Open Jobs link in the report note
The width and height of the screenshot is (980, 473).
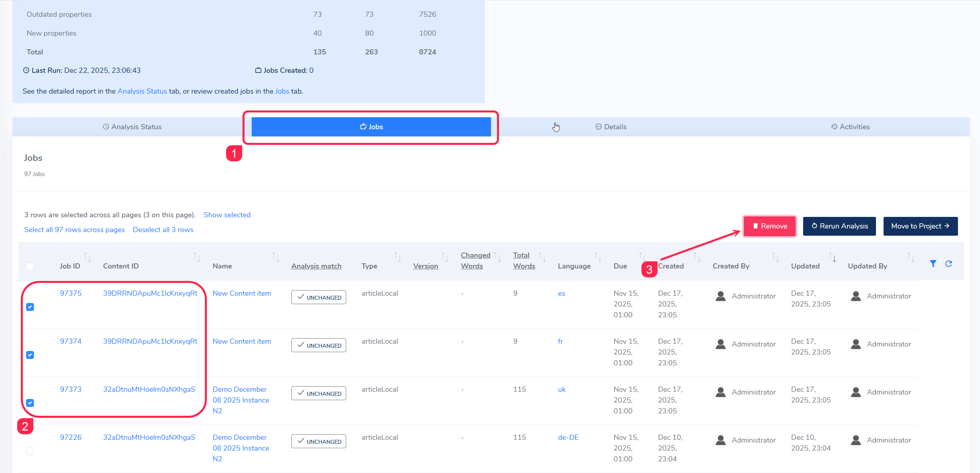(x=282, y=91)
